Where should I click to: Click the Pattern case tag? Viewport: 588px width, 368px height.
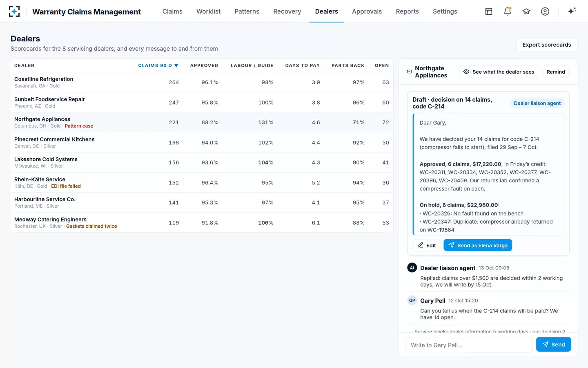click(79, 126)
